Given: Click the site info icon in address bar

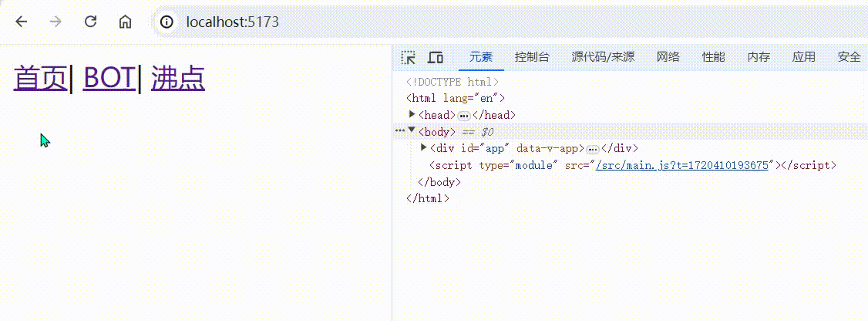Looking at the screenshot, I should (167, 22).
